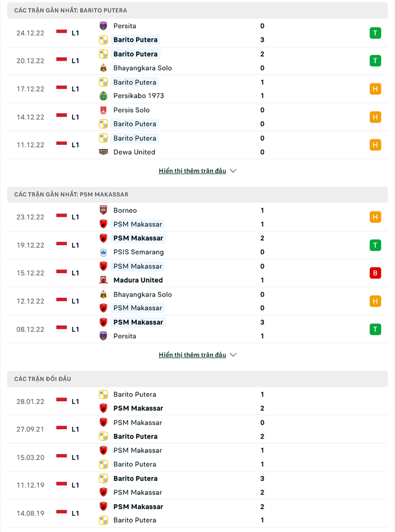The height and width of the screenshot is (532, 395).
Task: Select the Dewa United club badge
Action: (x=103, y=152)
